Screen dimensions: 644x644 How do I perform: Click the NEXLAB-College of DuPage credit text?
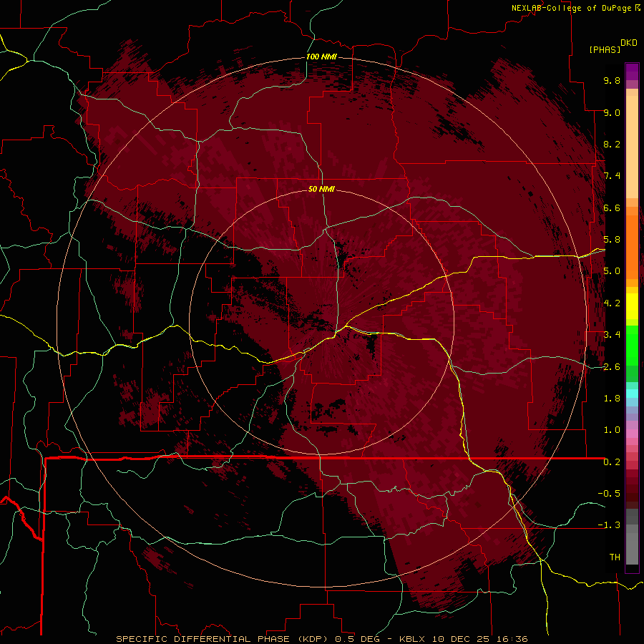pyautogui.click(x=571, y=8)
